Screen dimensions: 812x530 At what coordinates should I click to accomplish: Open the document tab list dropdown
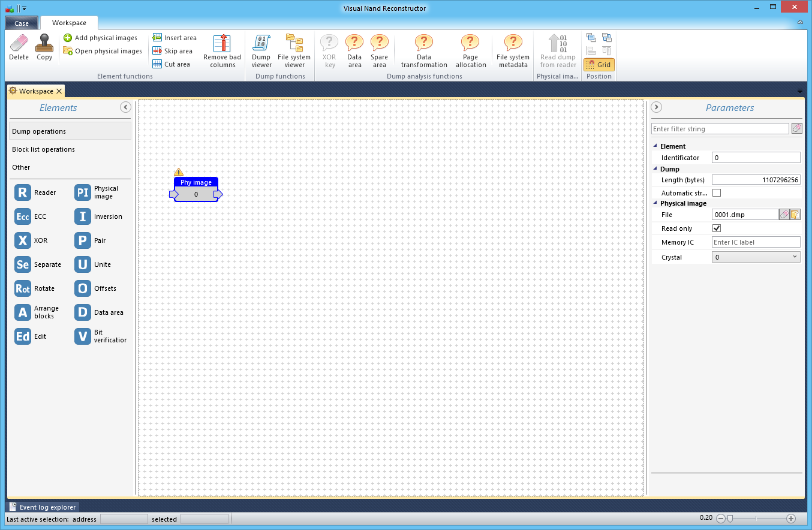(799, 91)
